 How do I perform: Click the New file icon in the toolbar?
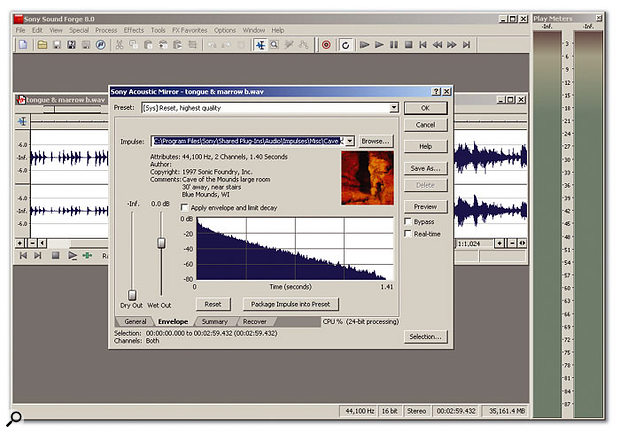coord(23,45)
